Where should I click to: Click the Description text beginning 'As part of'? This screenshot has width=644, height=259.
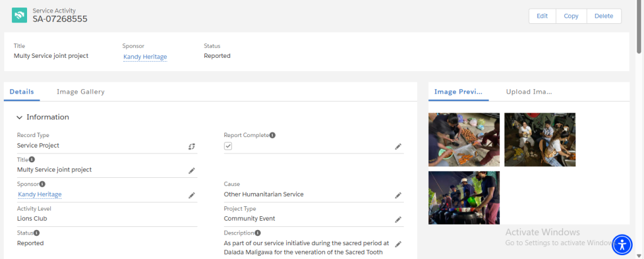coord(306,248)
